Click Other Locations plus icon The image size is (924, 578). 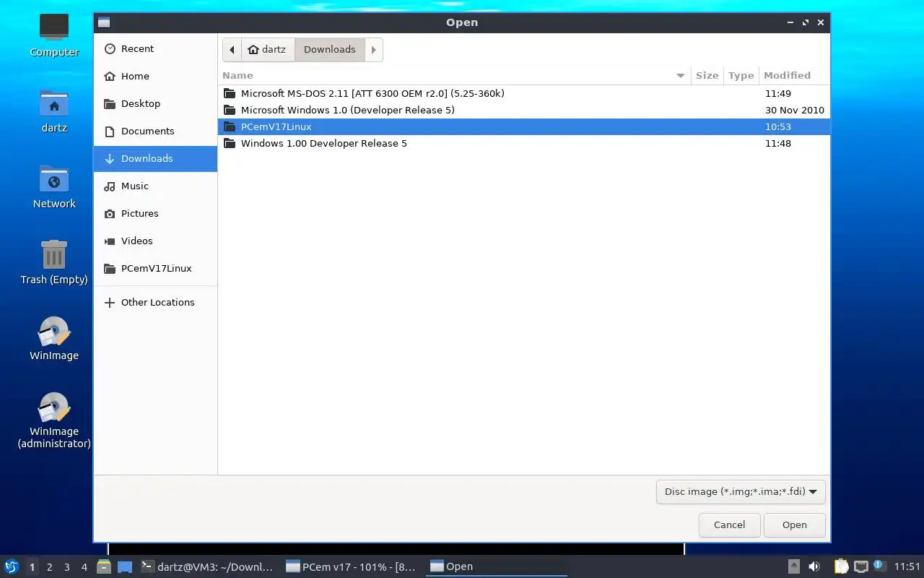(110, 302)
